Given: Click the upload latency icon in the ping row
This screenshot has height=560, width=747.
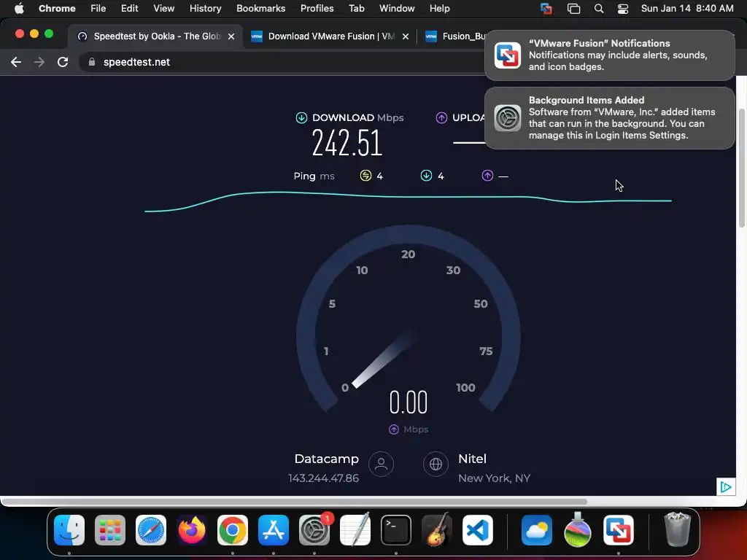Looking at the screenshot, I should [x=487, y=176].
